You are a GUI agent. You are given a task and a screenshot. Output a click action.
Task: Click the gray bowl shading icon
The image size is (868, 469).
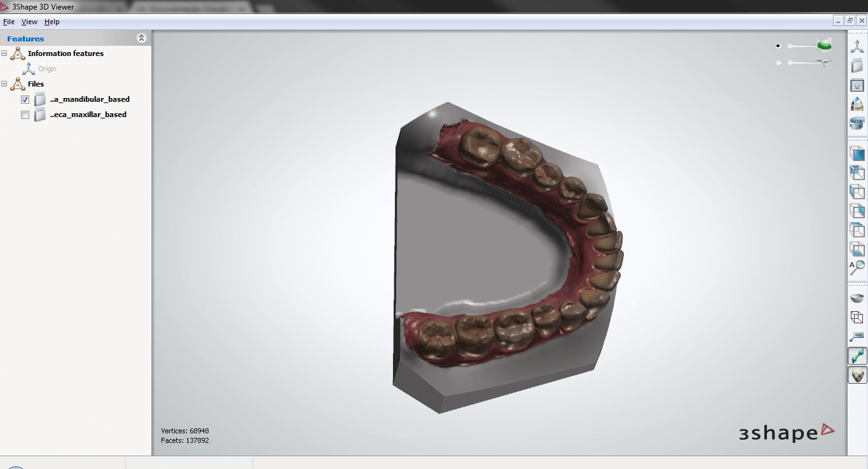tap(857, 298)
